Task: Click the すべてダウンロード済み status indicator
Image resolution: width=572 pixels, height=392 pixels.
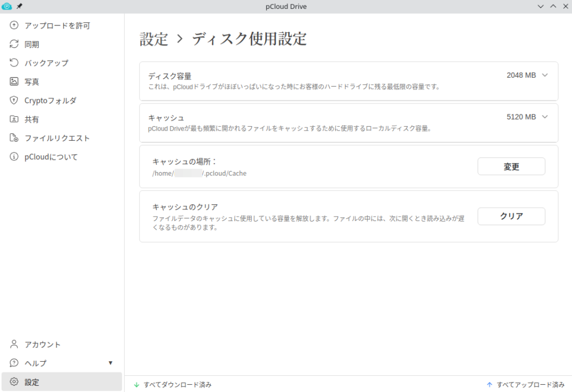Action: (x=173, y=385)
